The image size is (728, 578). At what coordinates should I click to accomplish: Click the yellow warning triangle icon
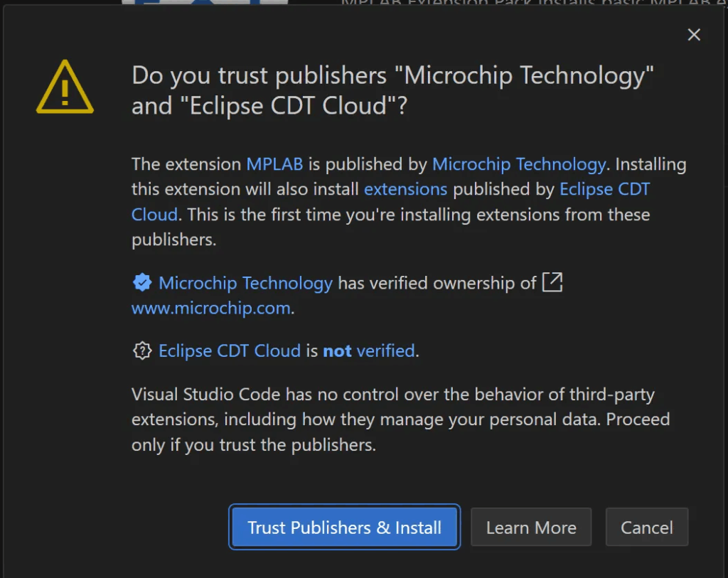65,88
